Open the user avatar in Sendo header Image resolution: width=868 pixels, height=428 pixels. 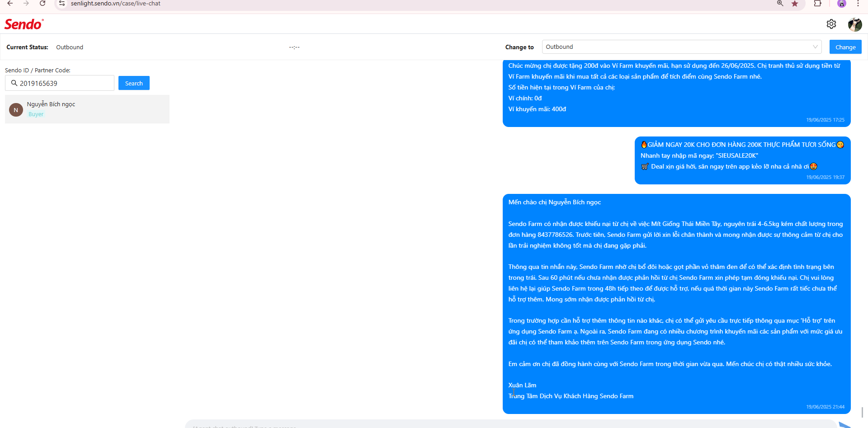[x=855, y=24]
